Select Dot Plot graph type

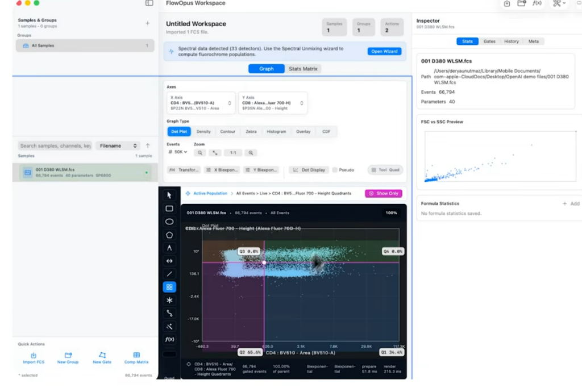179,132
